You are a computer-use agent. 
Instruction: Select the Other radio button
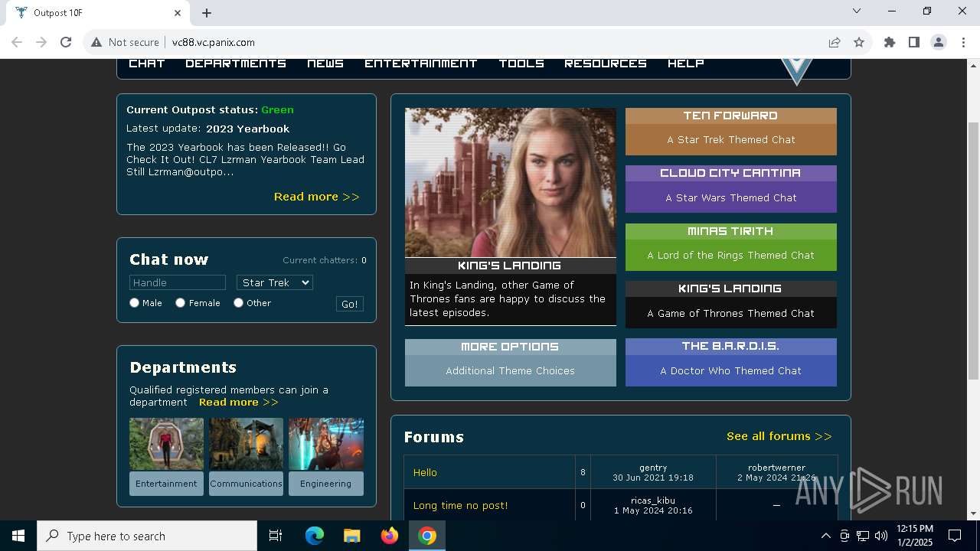pos(238,303)
